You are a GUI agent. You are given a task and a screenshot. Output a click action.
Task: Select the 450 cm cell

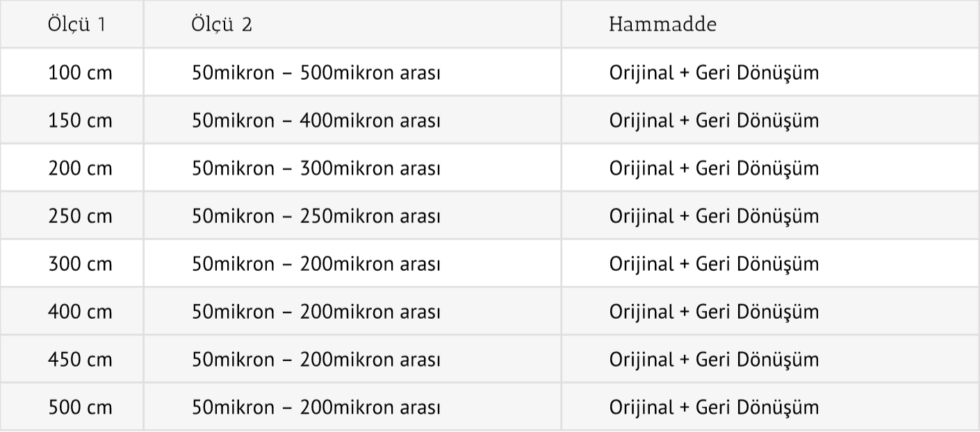80,359
